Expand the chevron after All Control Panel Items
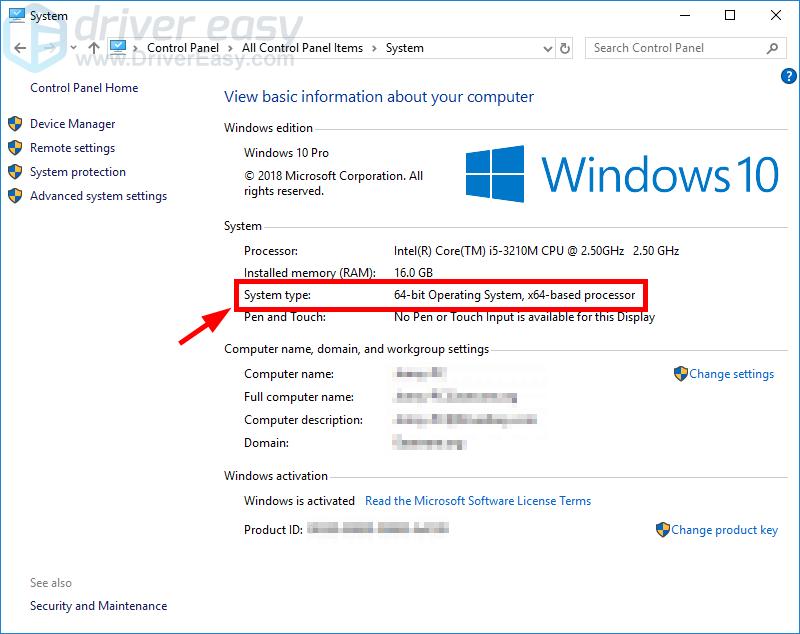 coord(374,48)
